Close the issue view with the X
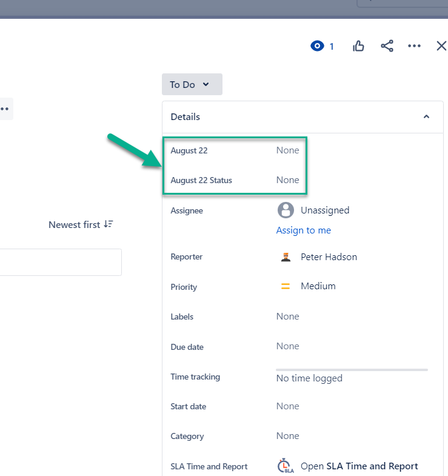The width and height of the screenshot is (448, 476). click(x=441, y=46)
